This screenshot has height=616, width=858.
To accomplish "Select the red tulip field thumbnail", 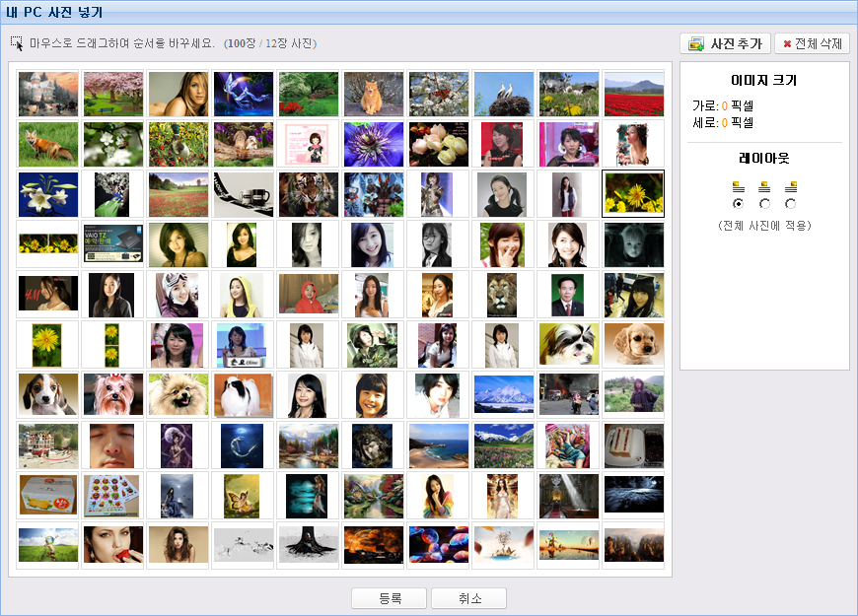I will [633, 94].
